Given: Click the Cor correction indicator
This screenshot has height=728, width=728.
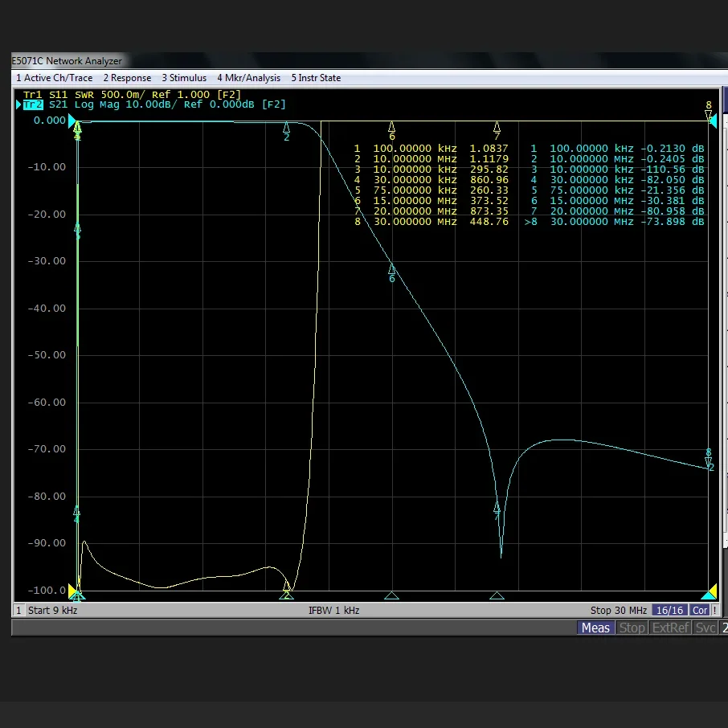Looking at the screenshot, I should pos(700,611).
